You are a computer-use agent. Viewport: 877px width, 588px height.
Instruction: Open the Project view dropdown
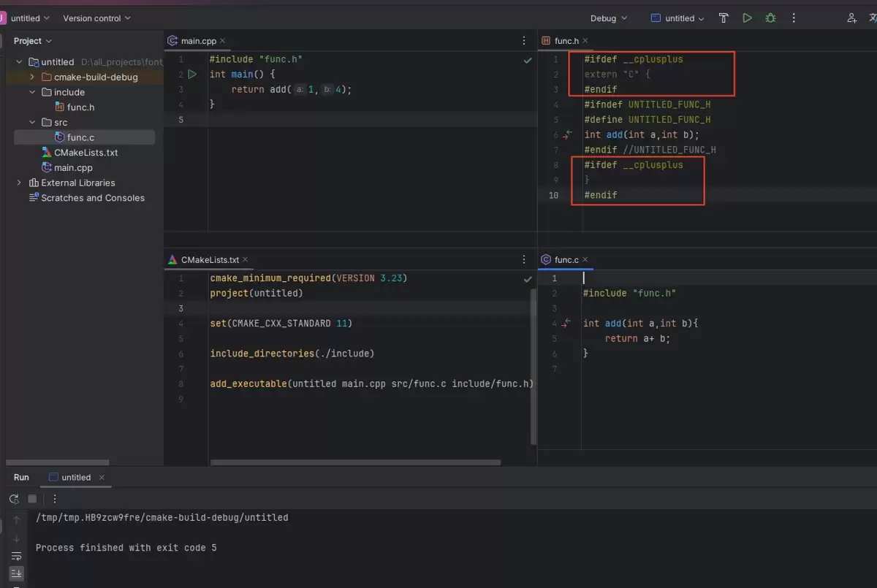(x=33, y=41)
